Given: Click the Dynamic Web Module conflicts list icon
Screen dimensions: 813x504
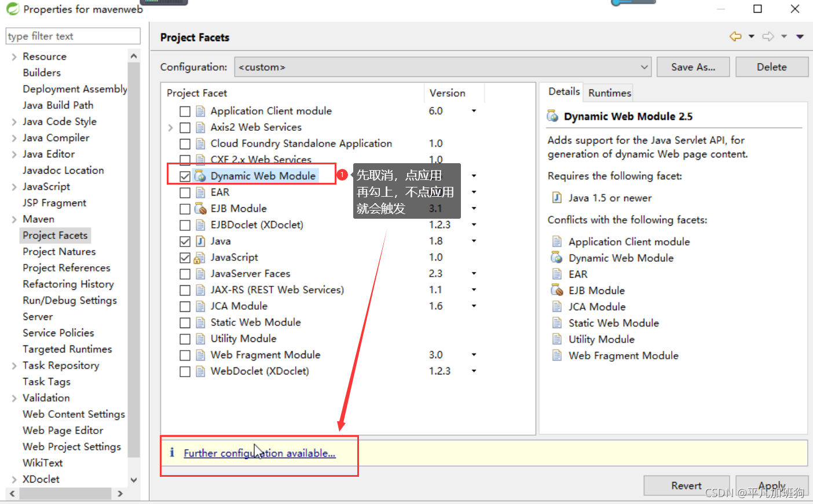Looking at the screenshot, I should (557, 258).
